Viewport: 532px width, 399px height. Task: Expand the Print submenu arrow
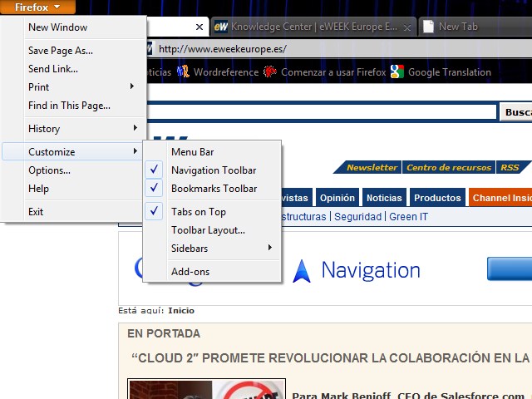tap(132, 86)
